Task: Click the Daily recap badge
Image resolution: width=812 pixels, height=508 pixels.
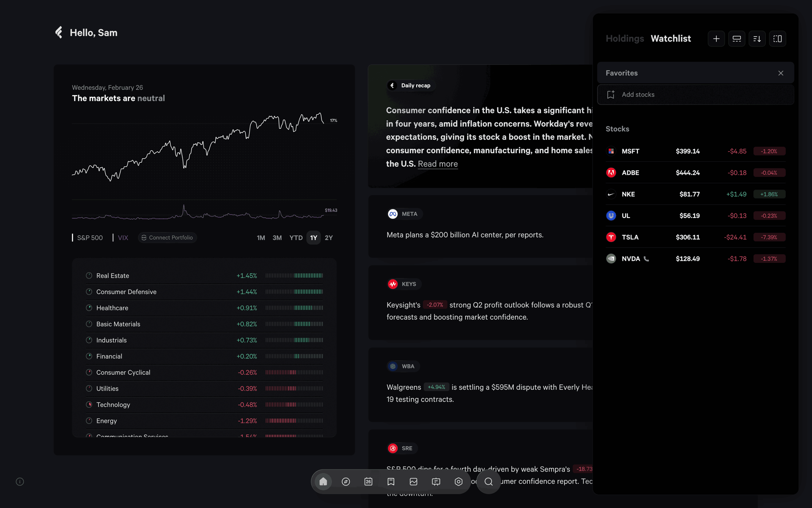Action: [x=411, y=86]
